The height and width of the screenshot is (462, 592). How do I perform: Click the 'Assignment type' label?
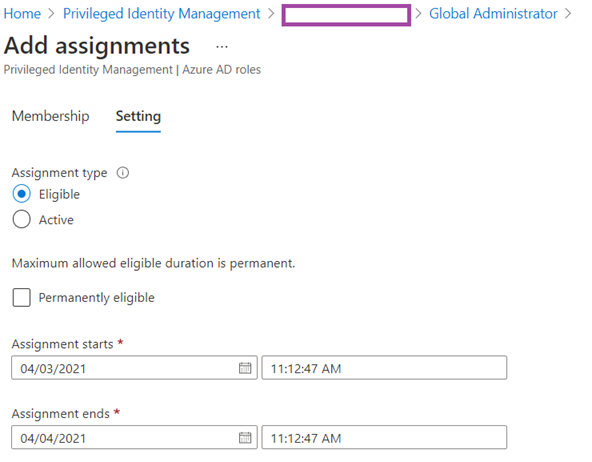tap(59, 173)
